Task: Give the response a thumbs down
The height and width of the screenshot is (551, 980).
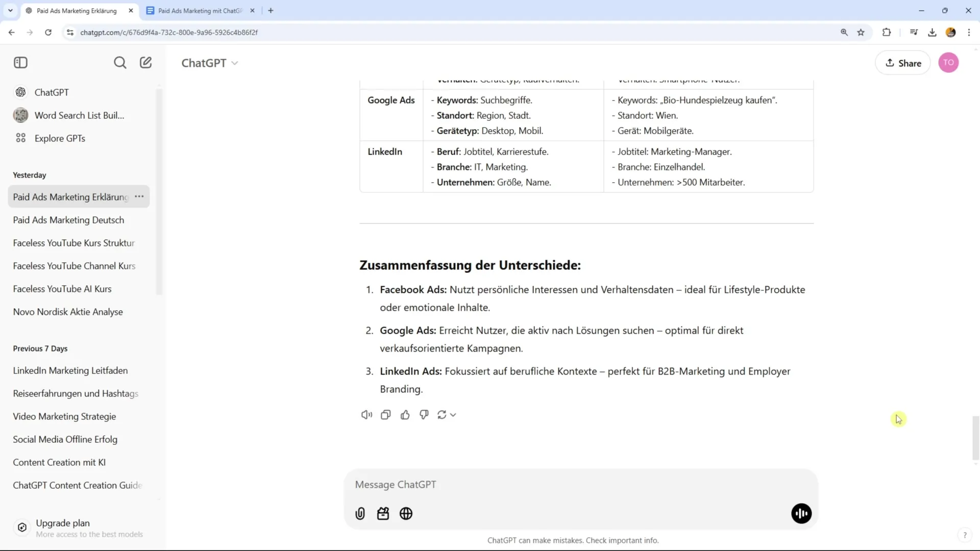Action: pos(424,415)
